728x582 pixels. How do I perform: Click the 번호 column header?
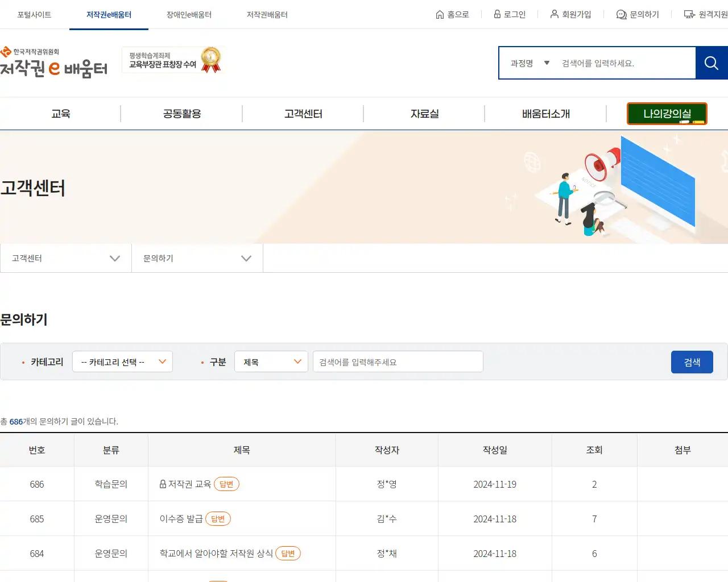(37, 450)
